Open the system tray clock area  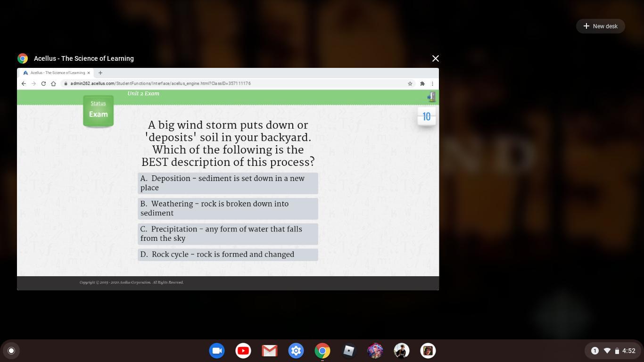pos(613,351)
